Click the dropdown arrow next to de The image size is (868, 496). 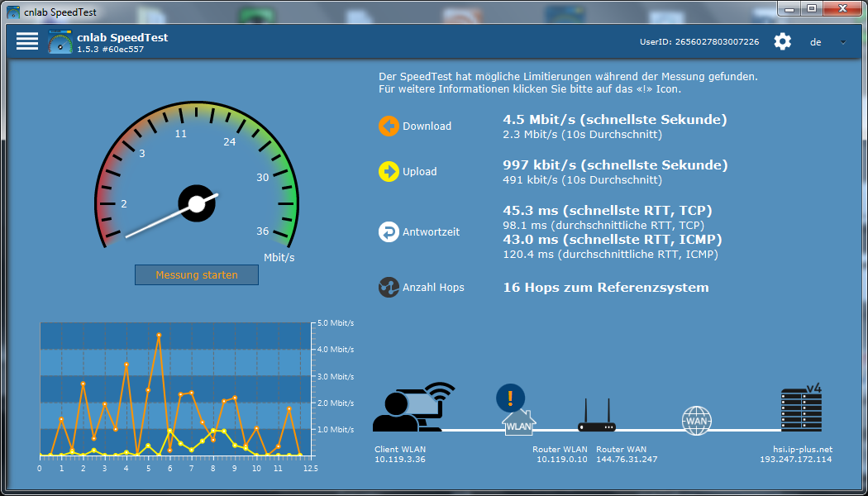click(843, 42)
